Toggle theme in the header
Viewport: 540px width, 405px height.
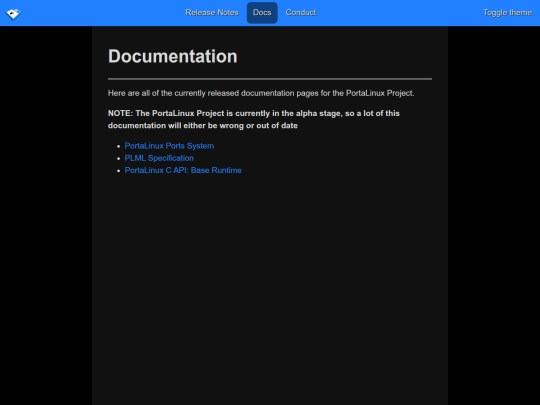(x=507, y=12)
